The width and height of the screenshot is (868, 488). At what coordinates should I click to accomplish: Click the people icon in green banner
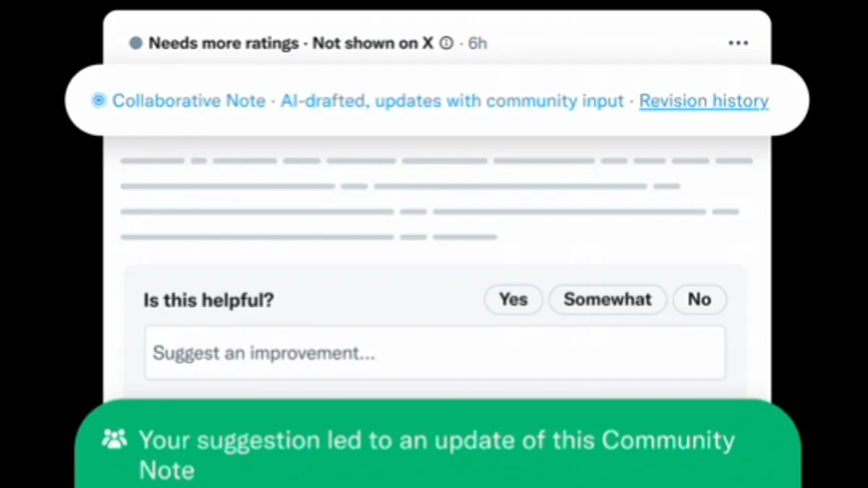(114, 439)
